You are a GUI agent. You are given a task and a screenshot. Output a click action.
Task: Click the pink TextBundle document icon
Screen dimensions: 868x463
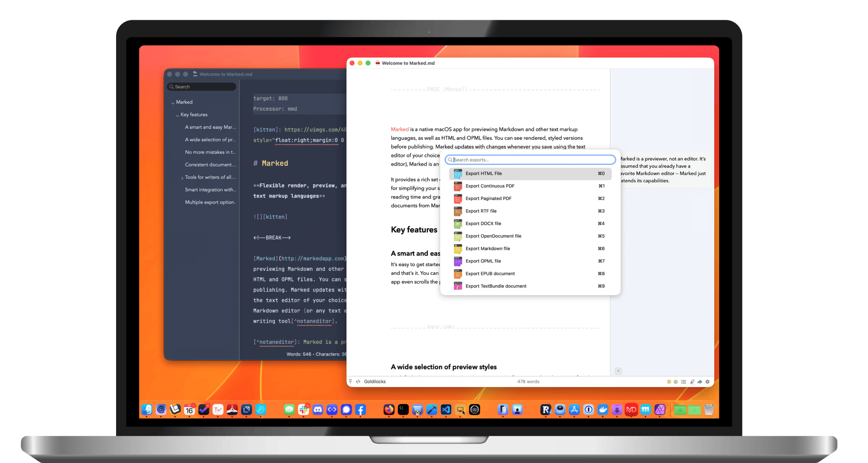tap(458, 286)
